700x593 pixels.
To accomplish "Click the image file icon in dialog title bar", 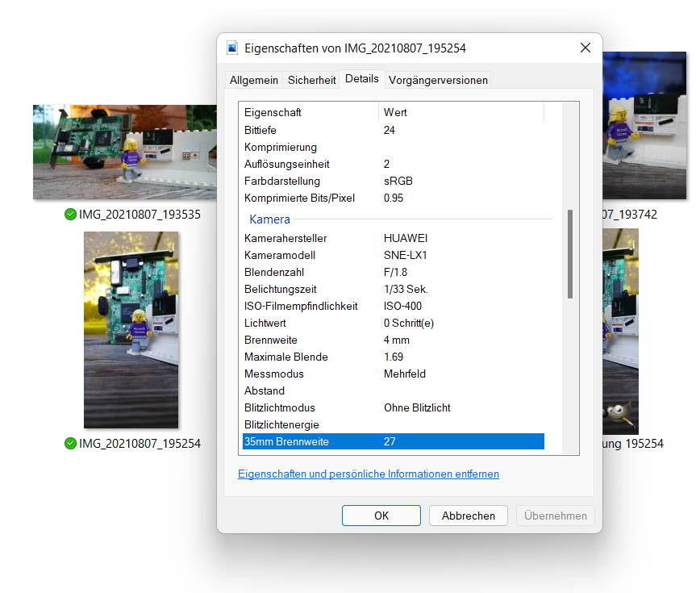I will (x=232, y=48).
